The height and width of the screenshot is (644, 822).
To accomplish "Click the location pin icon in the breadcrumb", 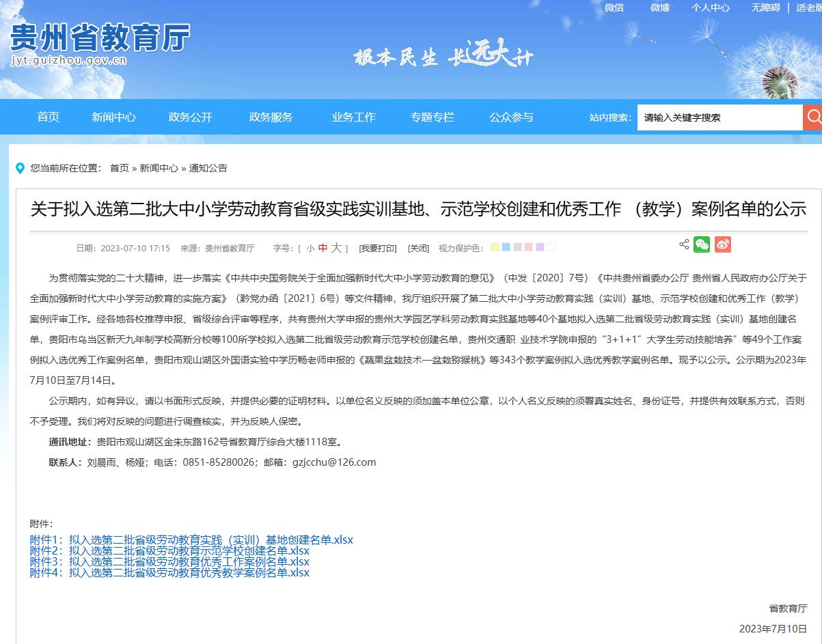I will tap(20, 168).
